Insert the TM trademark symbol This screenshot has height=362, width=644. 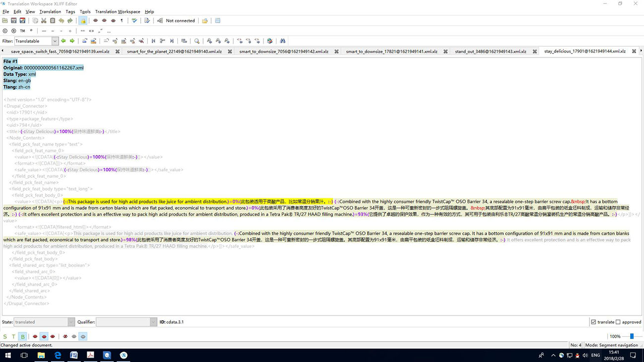[22, 31]
